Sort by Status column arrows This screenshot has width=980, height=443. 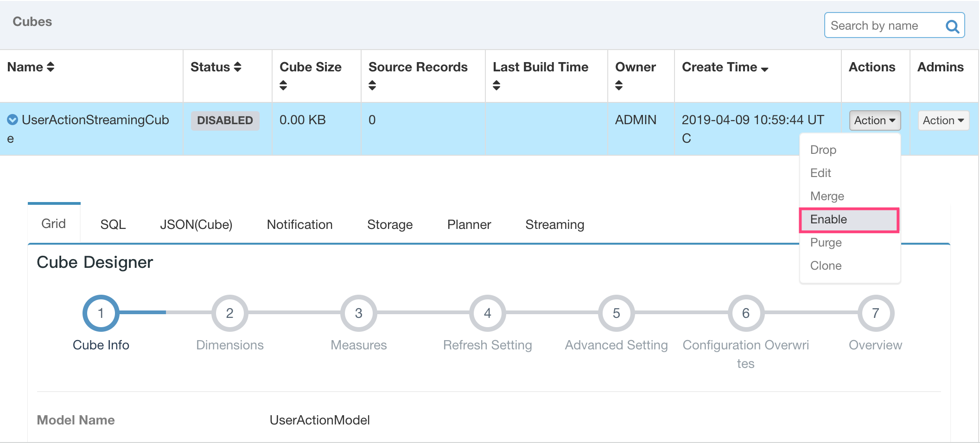237,67
